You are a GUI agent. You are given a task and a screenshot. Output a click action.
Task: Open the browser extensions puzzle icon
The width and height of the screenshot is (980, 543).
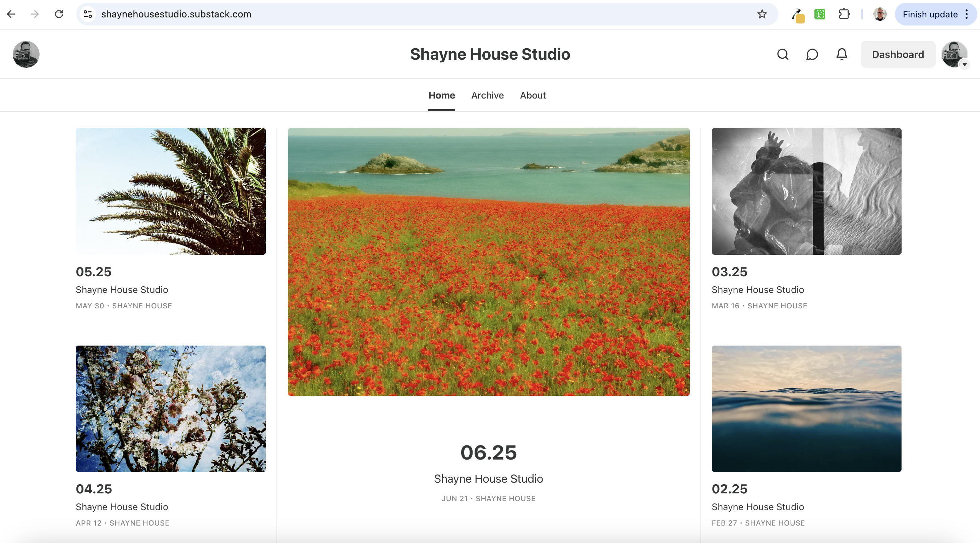(x=844, y=14)
